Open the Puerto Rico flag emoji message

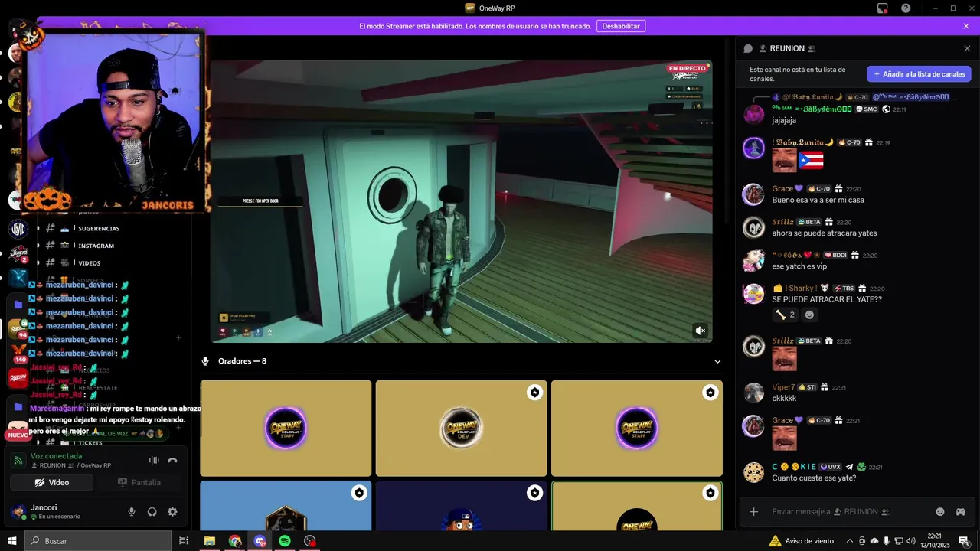[x=812, y=161]
